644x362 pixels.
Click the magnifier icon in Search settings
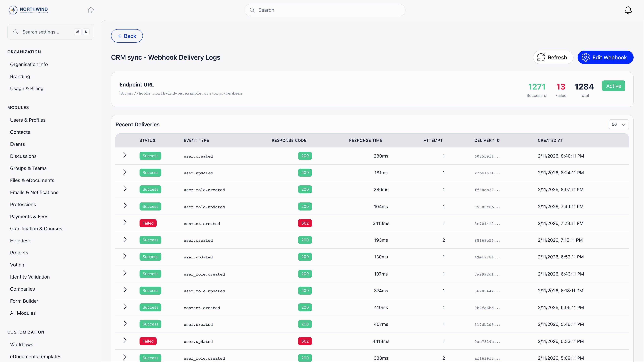pos(16,32)
